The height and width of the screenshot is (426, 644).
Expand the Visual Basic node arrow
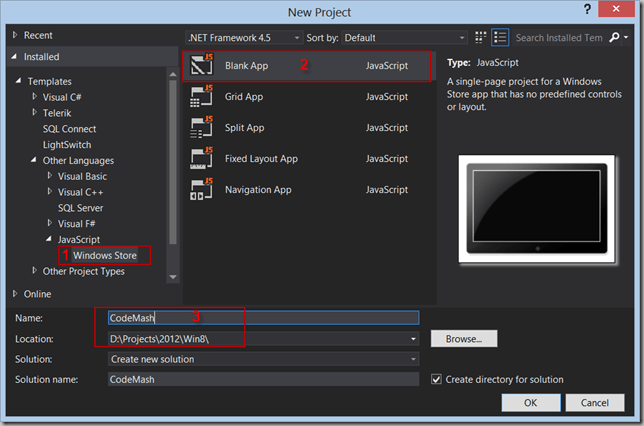point(50,175)
